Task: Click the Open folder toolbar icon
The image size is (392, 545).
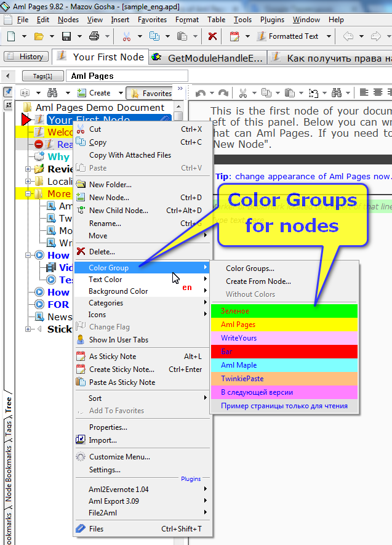Action: (x=39, y=36)
